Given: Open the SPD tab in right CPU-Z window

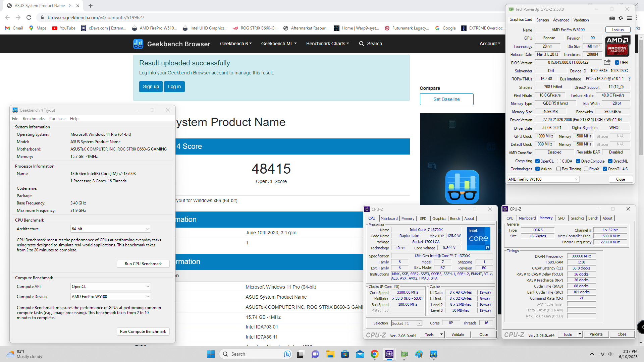Looking at the screenshot, I should coord(561,218).
